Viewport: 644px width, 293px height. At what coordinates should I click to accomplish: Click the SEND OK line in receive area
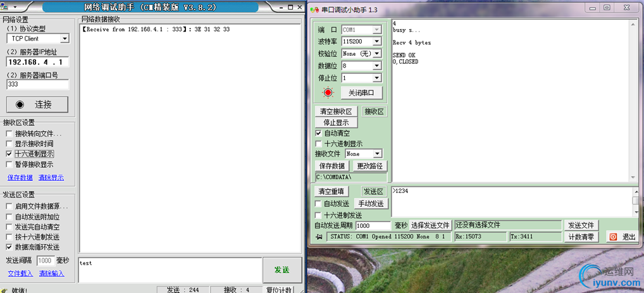pyautogui.click(x=404, y=55)
